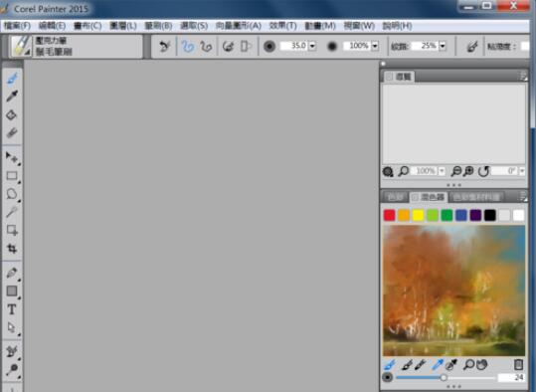This screenshot has height=392, width=536.
Task: Click the rotate canvas icon in Navigator
Action: (483, 171)
